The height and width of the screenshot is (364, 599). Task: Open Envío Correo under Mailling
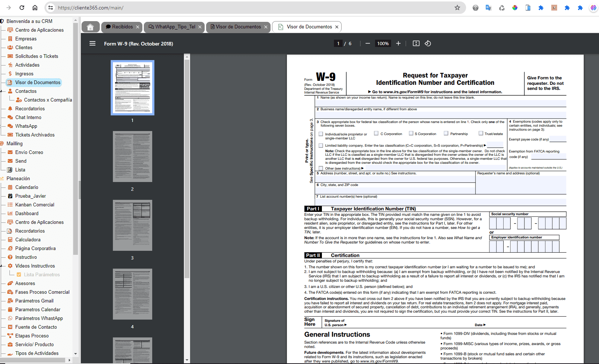(29, 152)
